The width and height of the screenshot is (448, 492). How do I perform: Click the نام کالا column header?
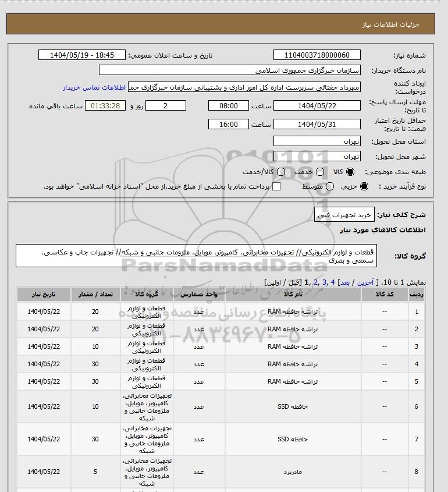pos(293,294)
